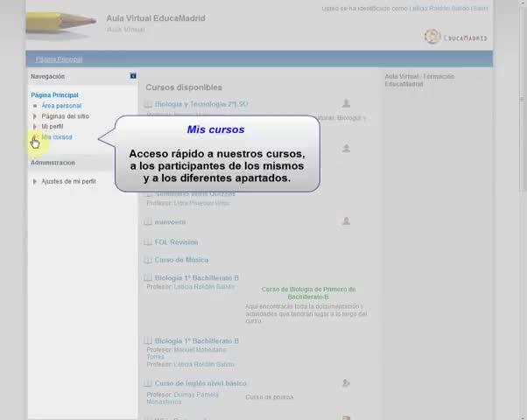The height and width of the screenshot is (420, 527).
Task: Open the Aula Virtual - Formación EducaMadrid link
Action: coord(419,80)
